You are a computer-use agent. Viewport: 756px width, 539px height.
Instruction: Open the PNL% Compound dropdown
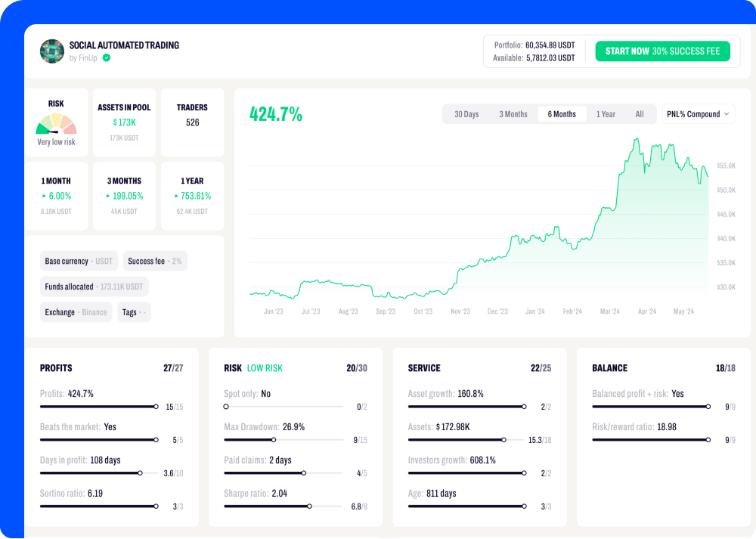point(698,114)
